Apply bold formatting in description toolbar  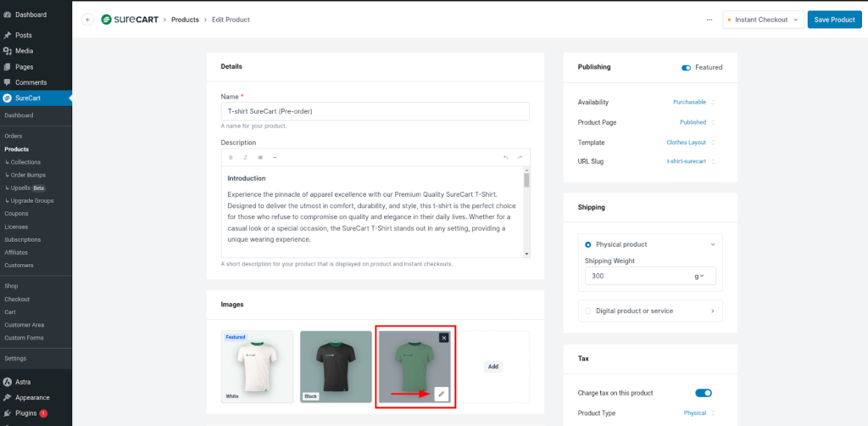click(231, 157)
